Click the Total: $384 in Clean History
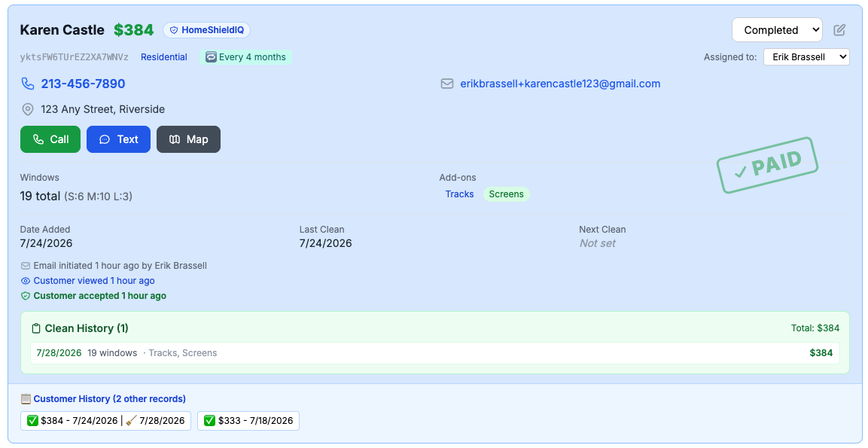The height and width of the screenshot is (448, 868). pyautogui.click(x=815, y=328)
